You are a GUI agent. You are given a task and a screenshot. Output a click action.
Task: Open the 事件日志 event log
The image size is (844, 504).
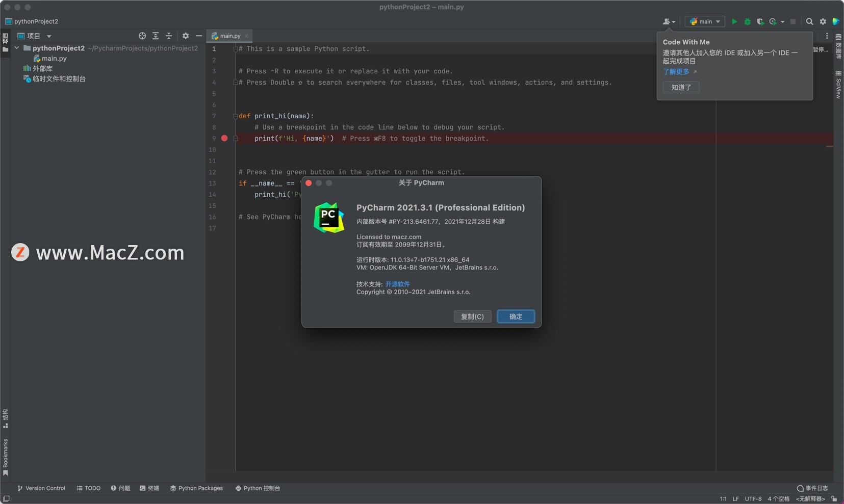812,488
